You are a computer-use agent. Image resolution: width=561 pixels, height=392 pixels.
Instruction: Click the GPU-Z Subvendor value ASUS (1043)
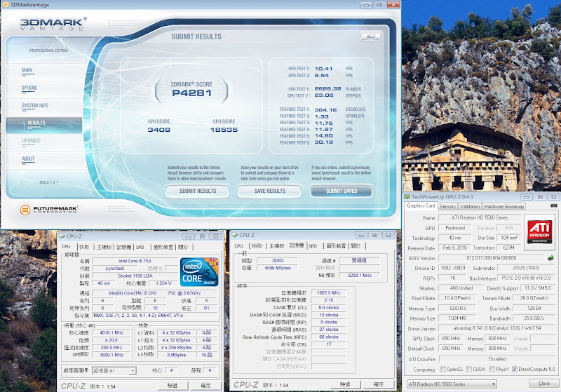pyautogui.click(x=525, y=268)
